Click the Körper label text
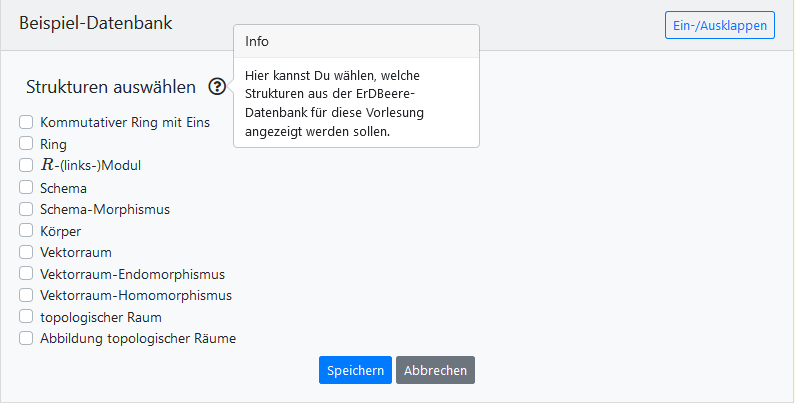795x403 pixels. click(x=61, y=231)
